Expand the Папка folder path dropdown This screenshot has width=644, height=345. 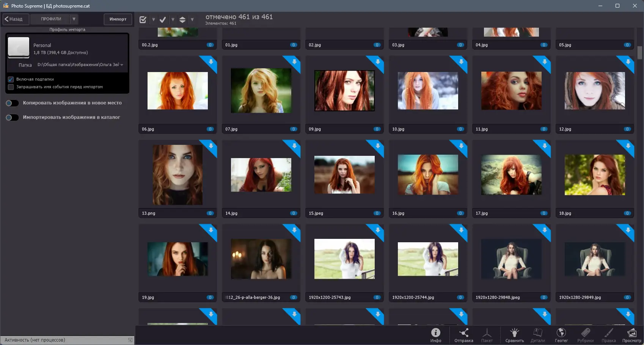point(122,65)
